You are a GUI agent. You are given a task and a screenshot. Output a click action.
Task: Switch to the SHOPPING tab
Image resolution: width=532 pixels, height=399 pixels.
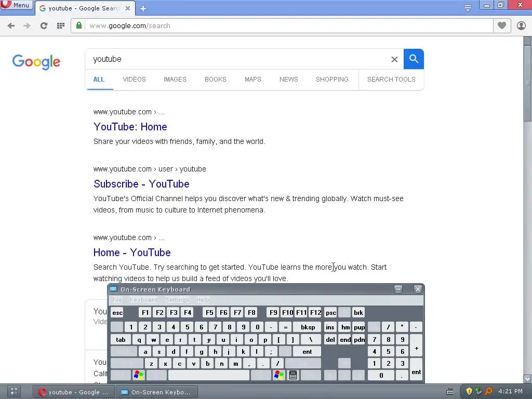point(332,79)
